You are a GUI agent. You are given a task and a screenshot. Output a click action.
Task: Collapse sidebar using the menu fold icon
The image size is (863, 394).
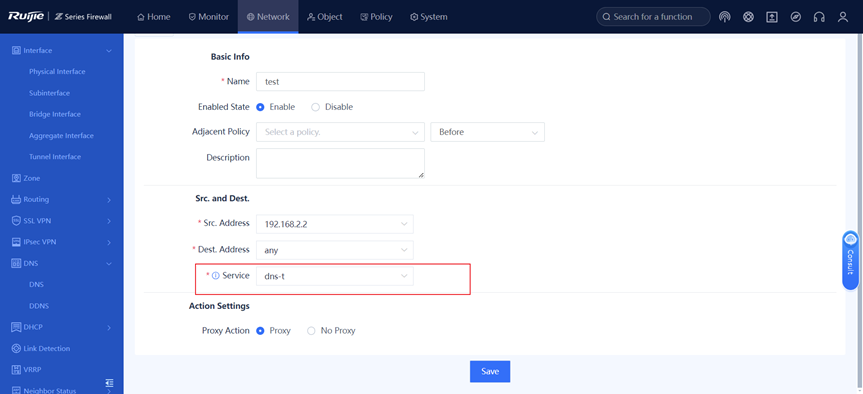pyautogui.click(x=110, y=382)
